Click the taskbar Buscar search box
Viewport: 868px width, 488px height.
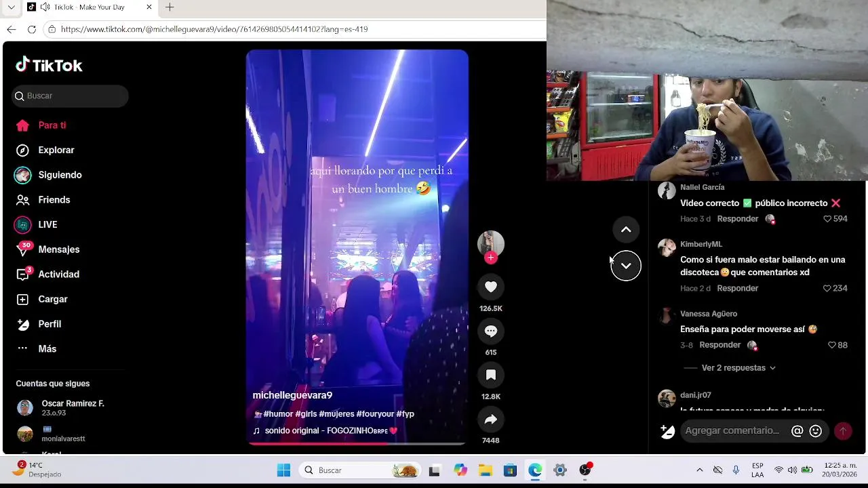click(360, 470)
